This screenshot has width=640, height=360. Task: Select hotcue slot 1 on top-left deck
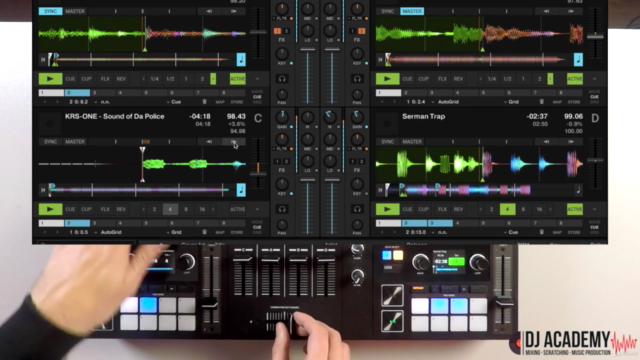tap(51, 93)
